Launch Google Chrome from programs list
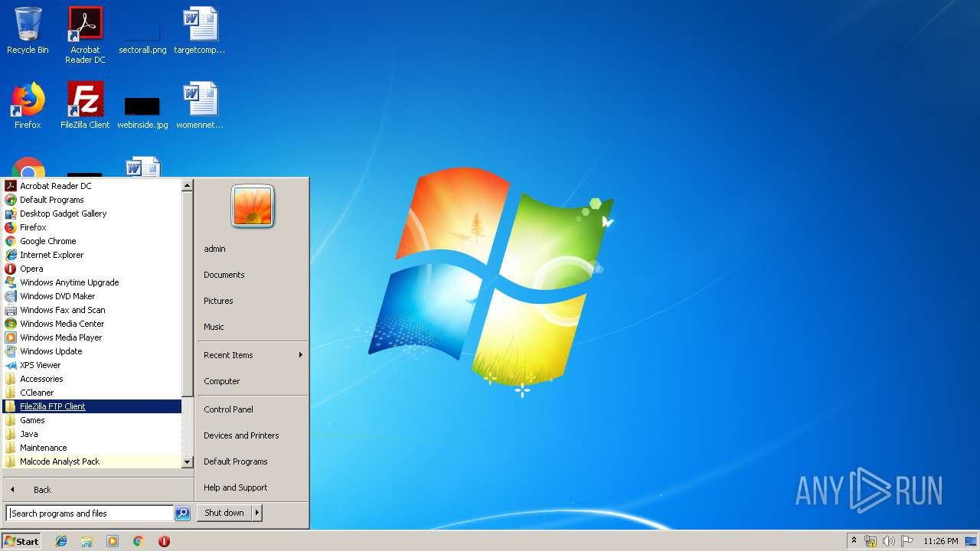The width and height of the screenshot is (980, 551). tap(93, 241)
